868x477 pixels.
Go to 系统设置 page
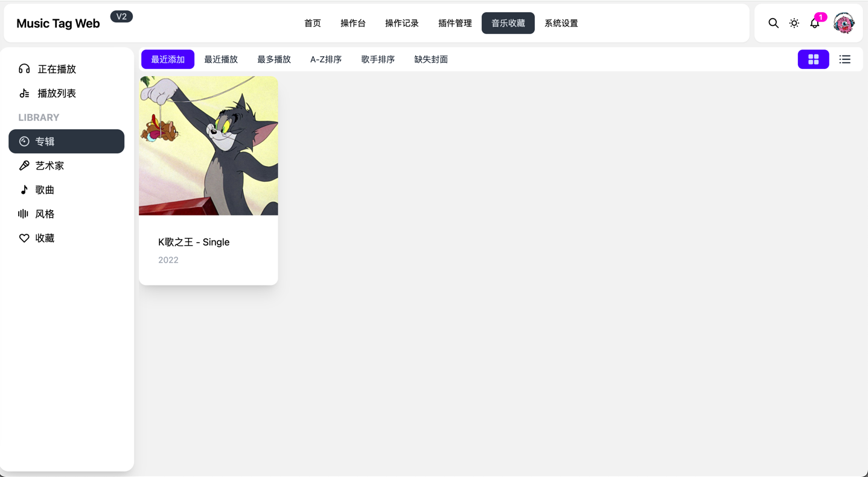pos(561,23)
